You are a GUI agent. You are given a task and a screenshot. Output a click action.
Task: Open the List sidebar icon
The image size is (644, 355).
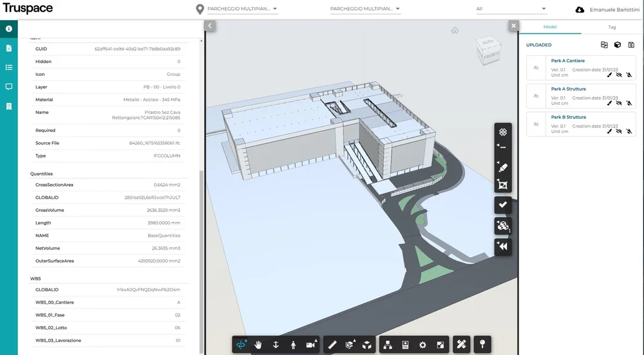(x=8, y=68)
